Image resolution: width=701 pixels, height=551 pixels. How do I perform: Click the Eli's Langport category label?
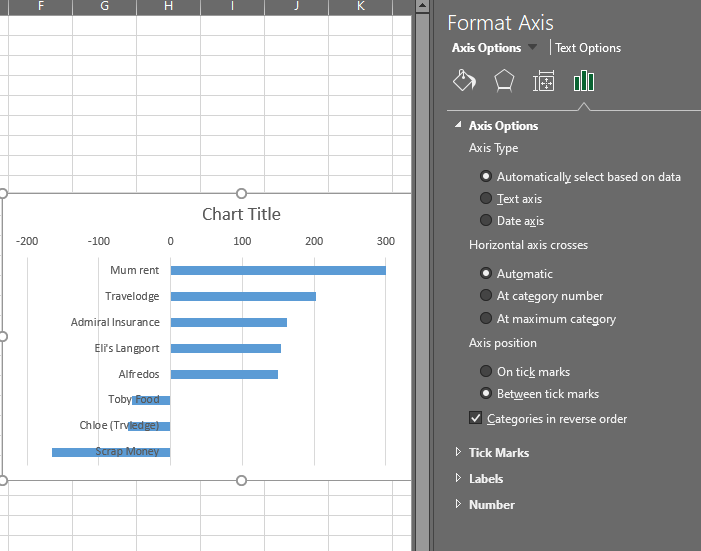pos(127,348)
